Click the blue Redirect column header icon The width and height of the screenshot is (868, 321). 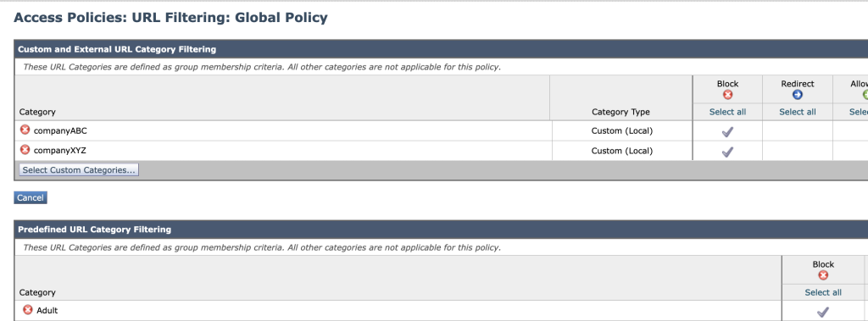tap(798, 95)
